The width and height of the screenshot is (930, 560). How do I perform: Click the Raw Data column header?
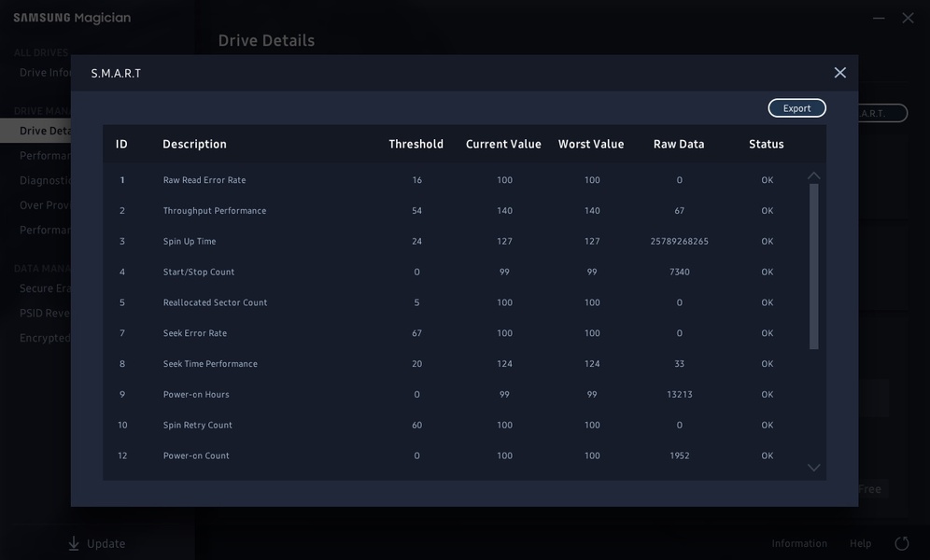[x=679, y=144]
